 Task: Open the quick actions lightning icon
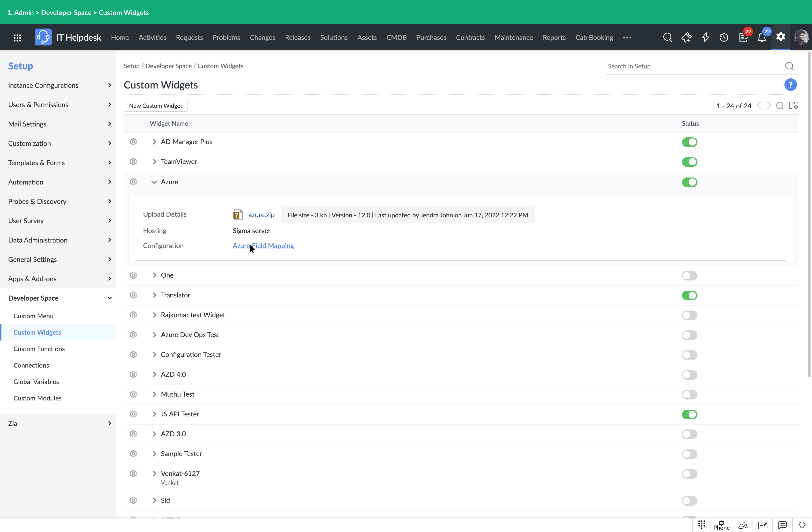(705, 37)
